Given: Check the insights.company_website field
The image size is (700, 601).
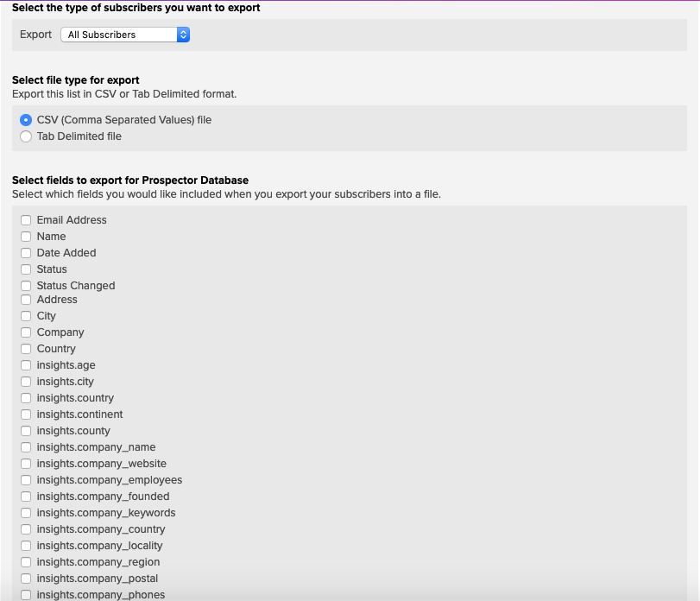Looking at the screenshot, I should coord(26,464).
